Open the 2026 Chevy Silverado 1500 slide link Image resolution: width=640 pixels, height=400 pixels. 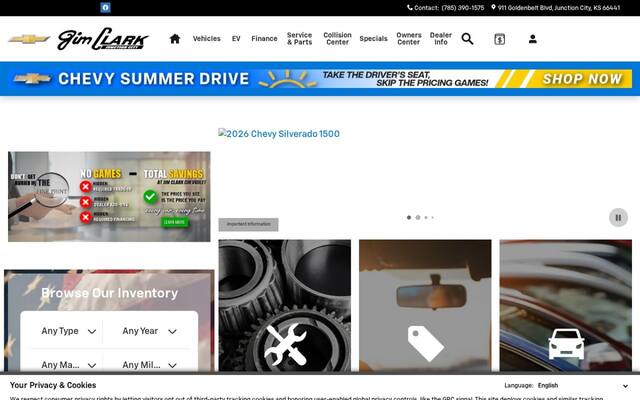click(x=279, y=133)
